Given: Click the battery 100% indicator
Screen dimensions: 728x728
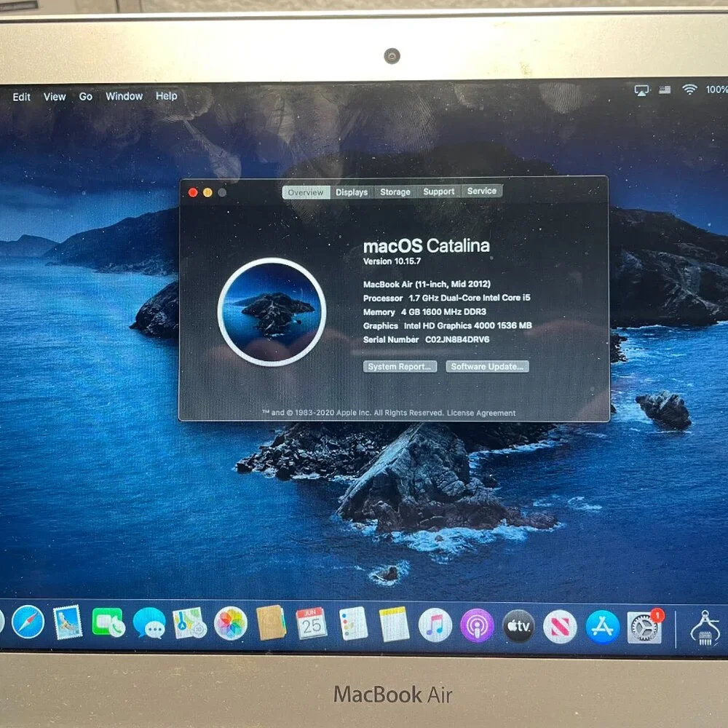Looking at the screenshot, I should coord(716,89).
